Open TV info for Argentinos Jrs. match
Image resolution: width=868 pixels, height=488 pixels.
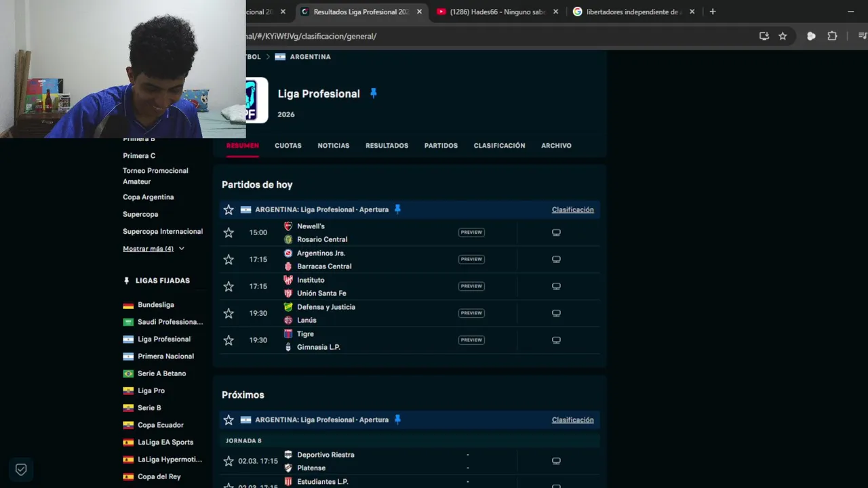tap(556, 259)
